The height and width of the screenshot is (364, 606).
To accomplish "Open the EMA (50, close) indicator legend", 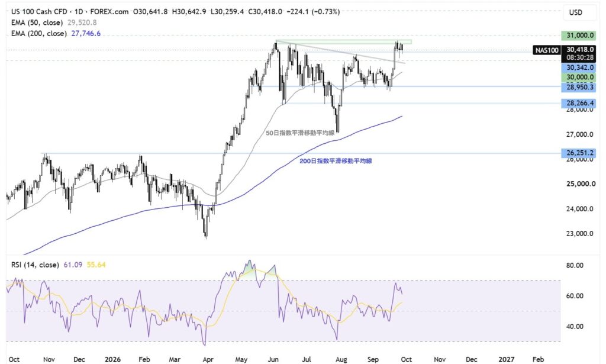I will coord(37,22).
